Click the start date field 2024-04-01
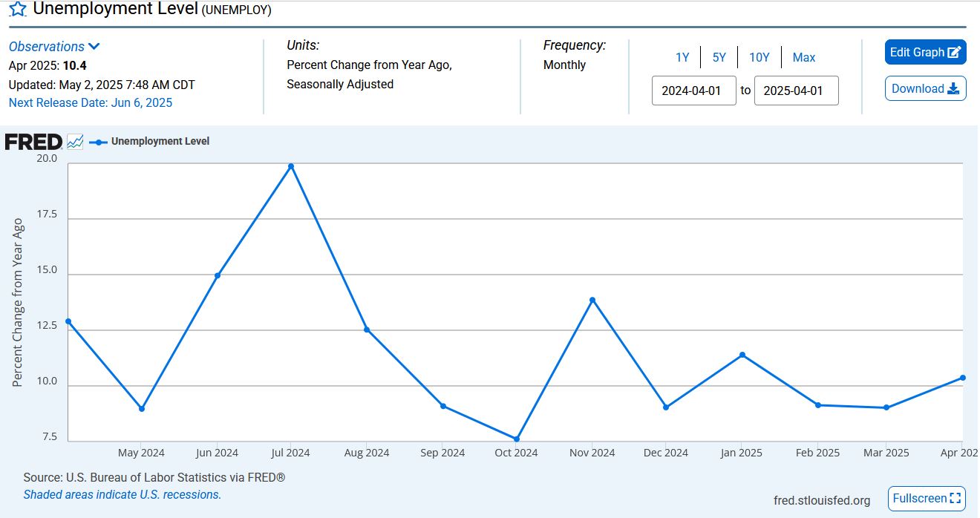The width and height of the screenshot is (980, 518). pos(693,91)
